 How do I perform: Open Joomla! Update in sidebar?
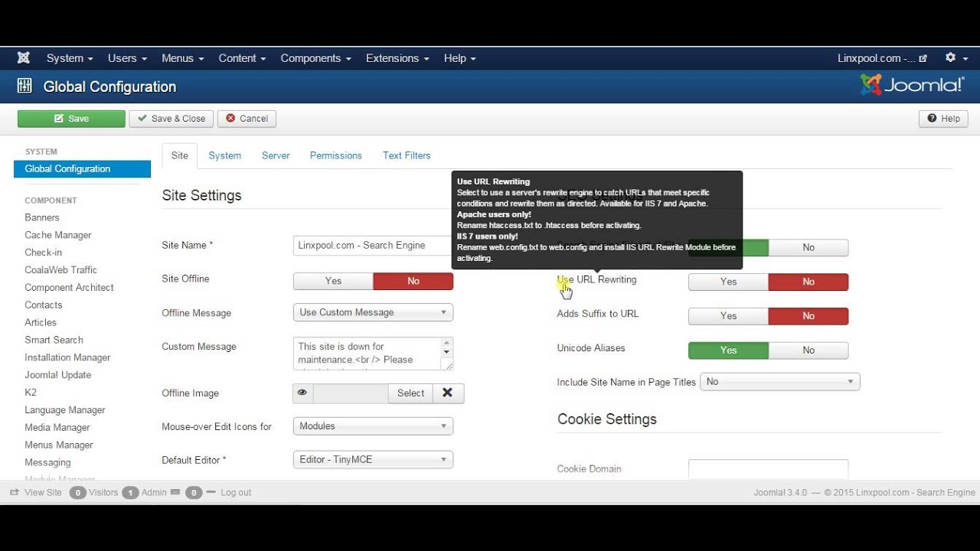click(x=58, y=375)
